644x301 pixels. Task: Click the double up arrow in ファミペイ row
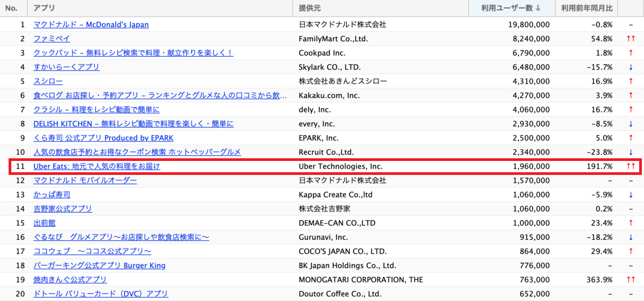(631, 39)
